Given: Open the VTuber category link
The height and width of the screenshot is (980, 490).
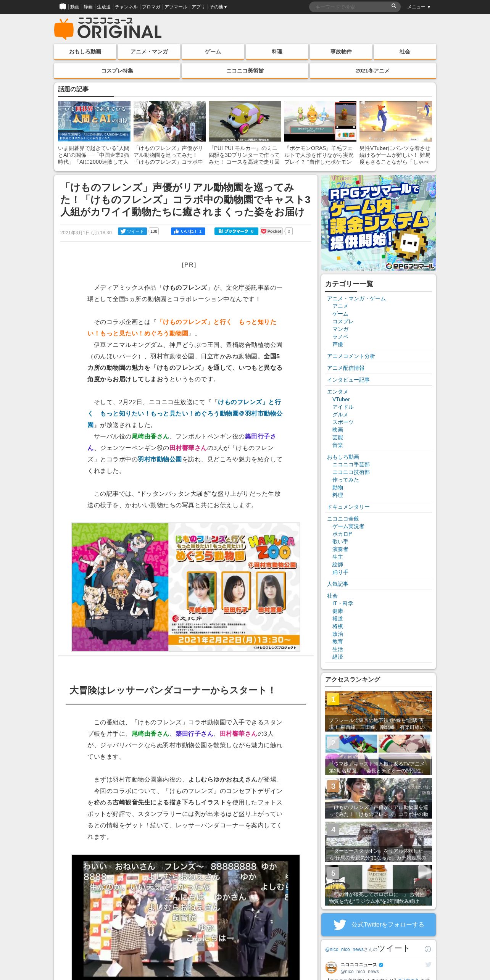Looking at the screenshot, I should 341,399.
